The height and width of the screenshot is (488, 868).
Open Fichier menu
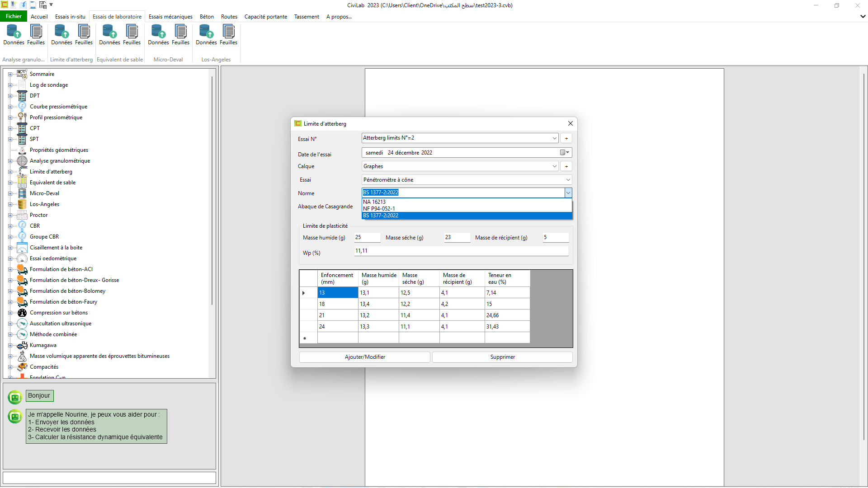click(x=14, y=16)
